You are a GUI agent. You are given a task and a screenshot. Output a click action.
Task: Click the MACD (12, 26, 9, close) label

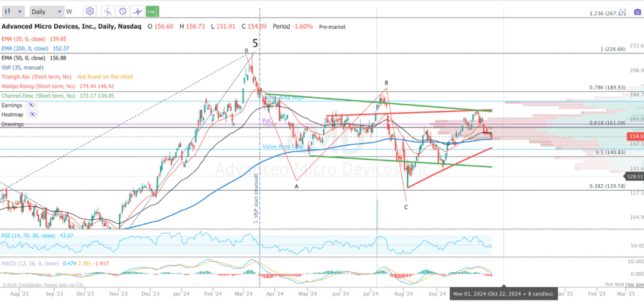coord(30,263)
